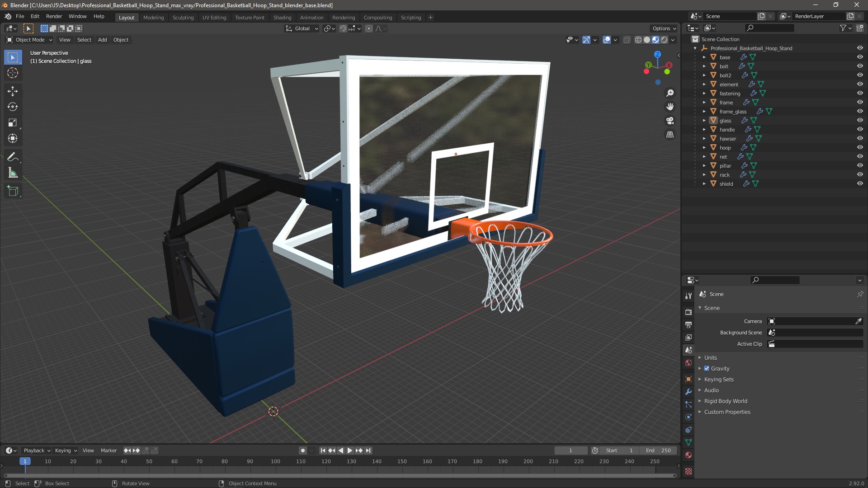The image size is (868, 488).
Task: Click the Rendered viewport shading icon
Action: tap(664, 39)
